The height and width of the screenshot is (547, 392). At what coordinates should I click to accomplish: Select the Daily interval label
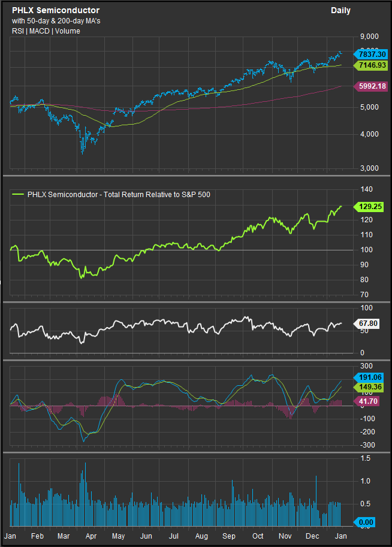(340, 10)
